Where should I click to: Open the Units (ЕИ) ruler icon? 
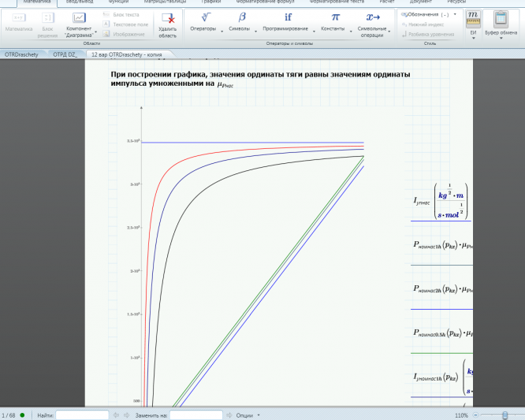coord(473,19)
